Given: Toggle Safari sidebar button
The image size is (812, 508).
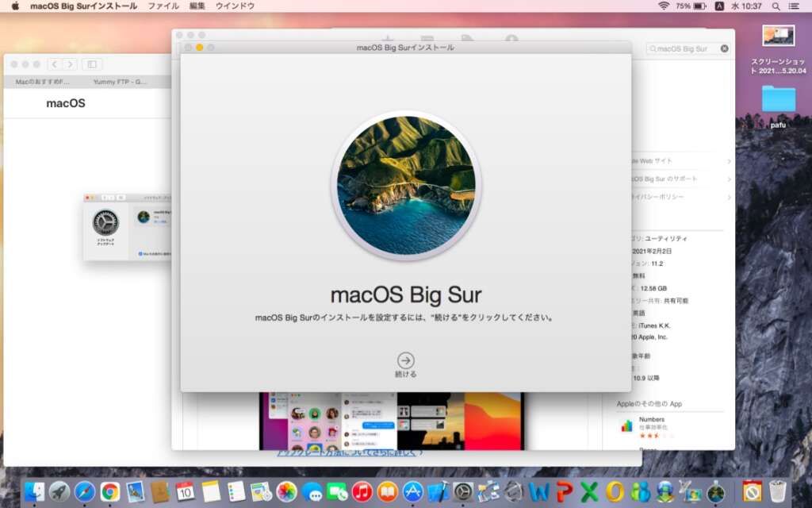Looking at the screenshot, I should point(92,64).
